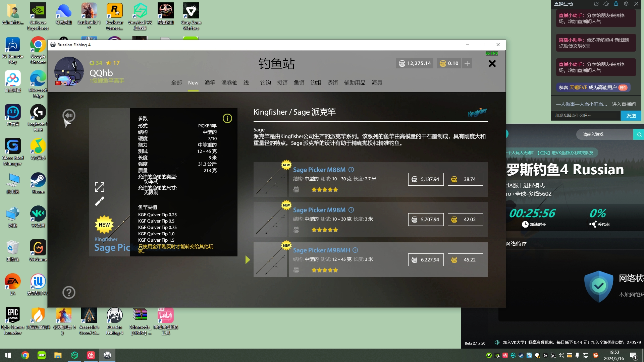Buy Sage Picker M98MH for 6,227.94 silver
This screenshot has height=362, width=644.
coord(426,260)
